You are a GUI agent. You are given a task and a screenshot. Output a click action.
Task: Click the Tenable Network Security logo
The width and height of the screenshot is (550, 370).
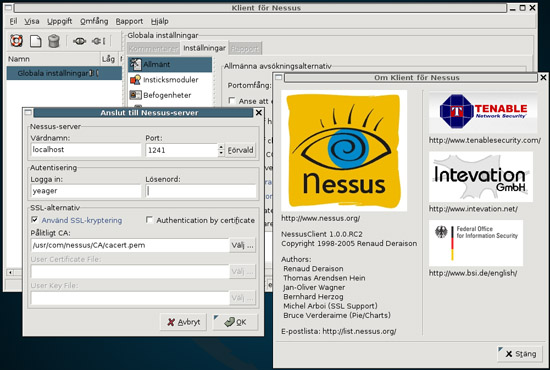(483, 112)
